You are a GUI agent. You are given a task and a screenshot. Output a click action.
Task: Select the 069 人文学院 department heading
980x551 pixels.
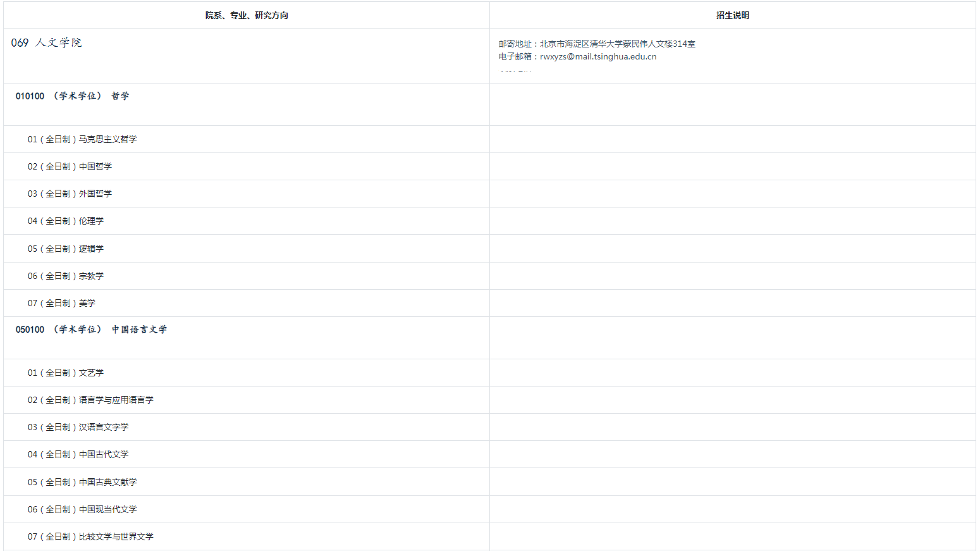[x=46, y=42]
